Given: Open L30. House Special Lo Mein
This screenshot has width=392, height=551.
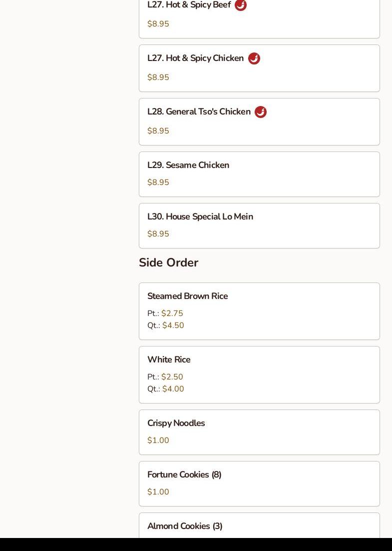Looking at the screenshot, I should pyautogui.click(x=200, y=217).
